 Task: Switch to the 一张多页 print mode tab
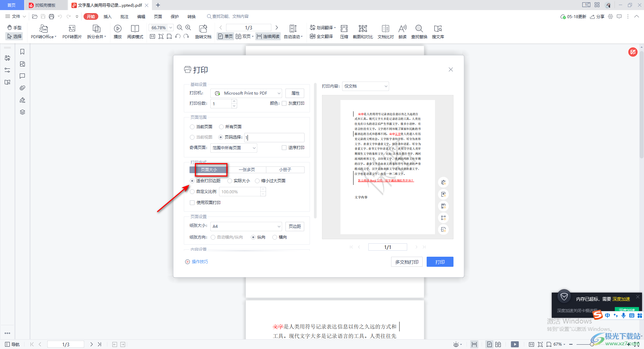pos(247,170)
